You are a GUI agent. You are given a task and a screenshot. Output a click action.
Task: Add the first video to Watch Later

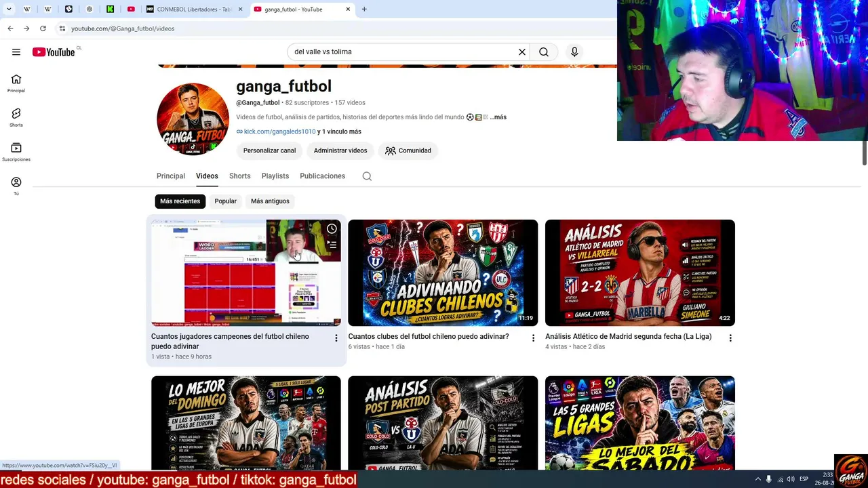tap(332, 229)
